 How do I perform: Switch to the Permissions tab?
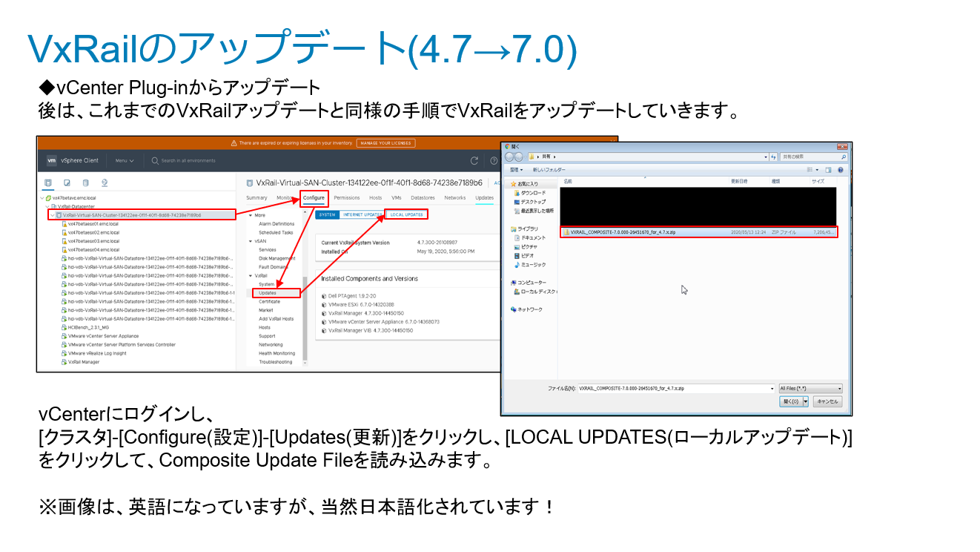pyautogui.click(x=347, y=198)
